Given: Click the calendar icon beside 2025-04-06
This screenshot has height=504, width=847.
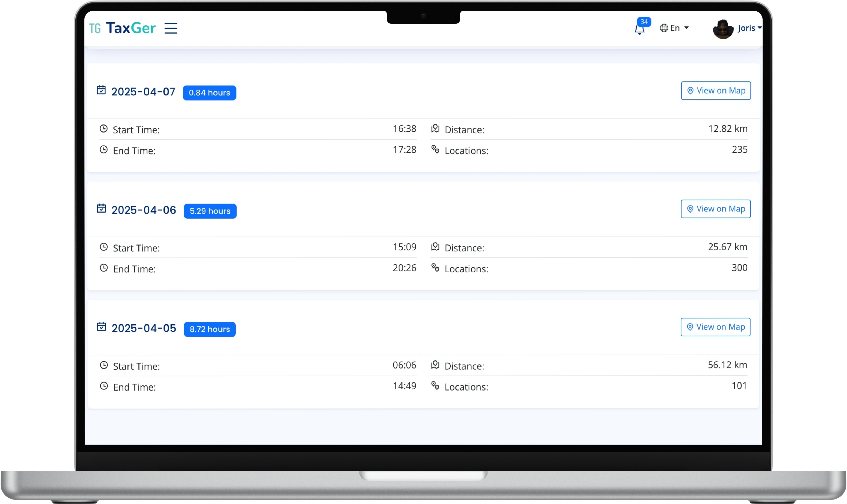Looking at the screenshot, I should 101,208.
